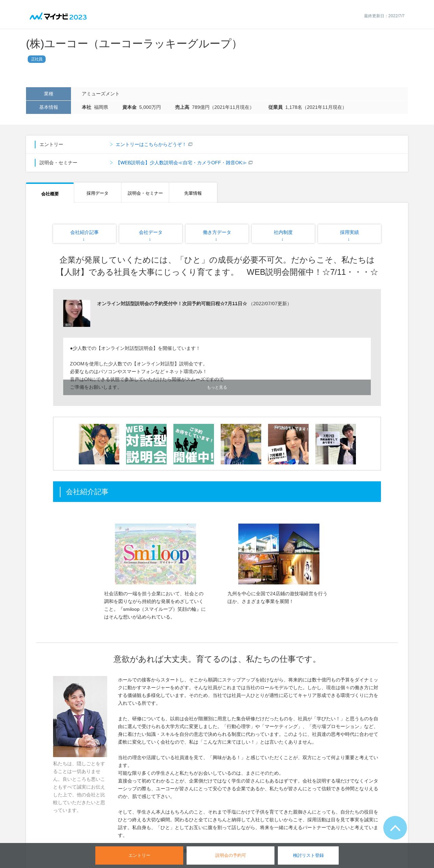Open the エントリーはこちらからどうぞ！ link
This screenshot has height=868, width=434.
click(151, 144)
